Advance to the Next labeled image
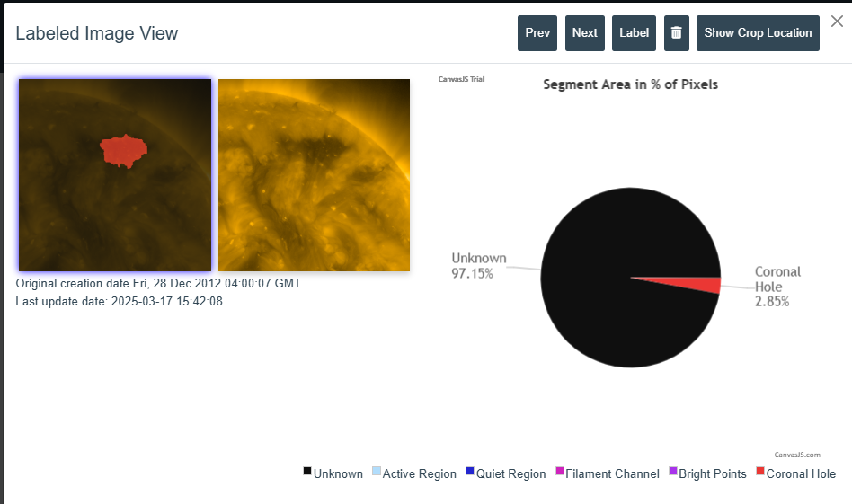Image resolution: width=852 pixels, height=504 pixels. 584,33
